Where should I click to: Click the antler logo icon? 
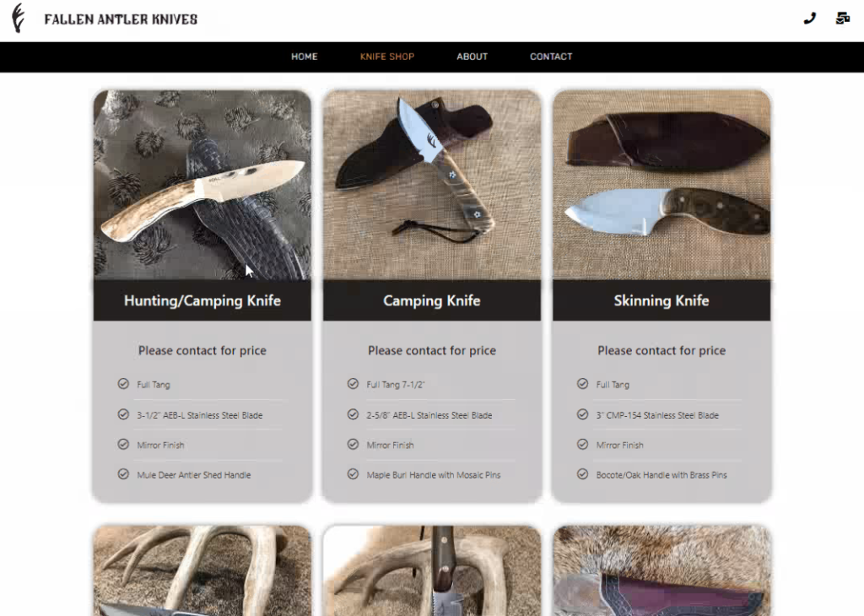point(19,19)
